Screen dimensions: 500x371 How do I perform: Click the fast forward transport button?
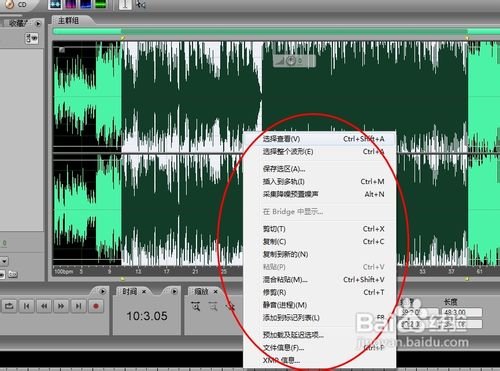[61, 306]
